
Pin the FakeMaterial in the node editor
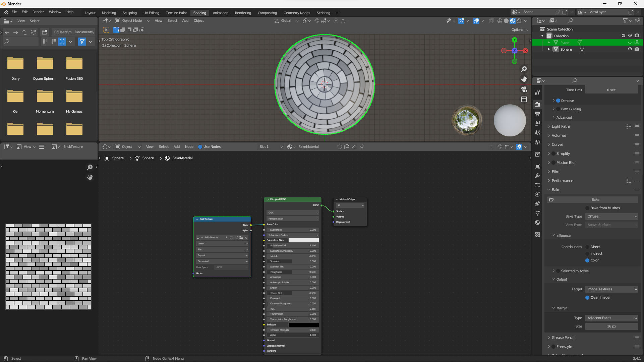coord(361,147)
